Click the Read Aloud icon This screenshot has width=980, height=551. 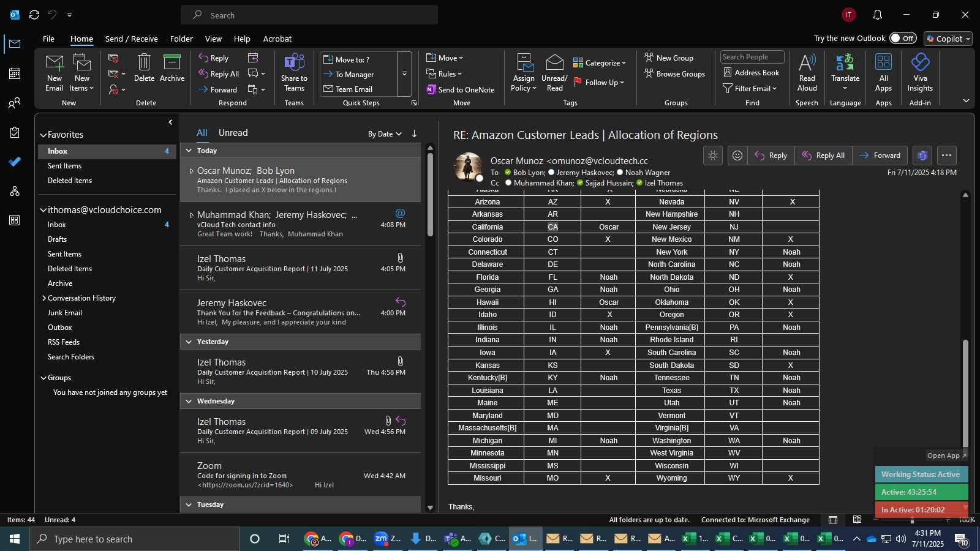point(807,63)
